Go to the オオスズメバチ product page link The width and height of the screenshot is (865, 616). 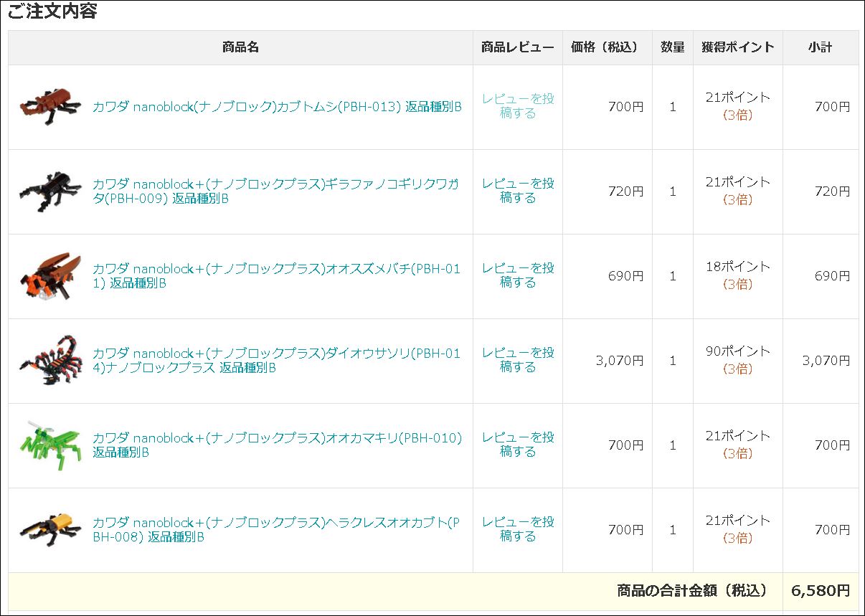pyautogui.click(x=276, y=276)
